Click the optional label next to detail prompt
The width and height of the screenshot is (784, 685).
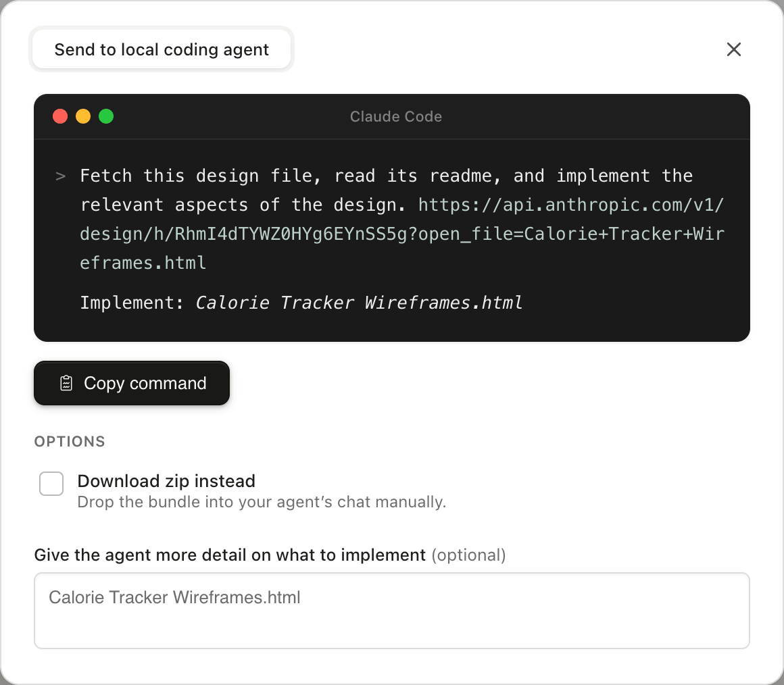tap(470, 555)
